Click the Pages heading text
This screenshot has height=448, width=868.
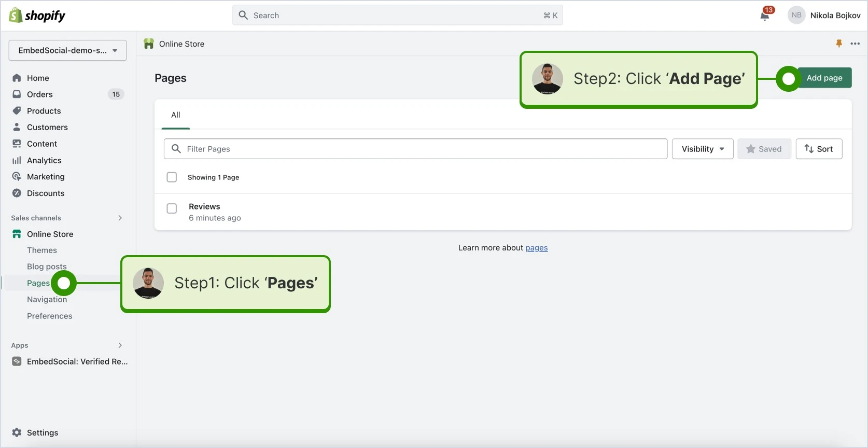pos(171,78)
